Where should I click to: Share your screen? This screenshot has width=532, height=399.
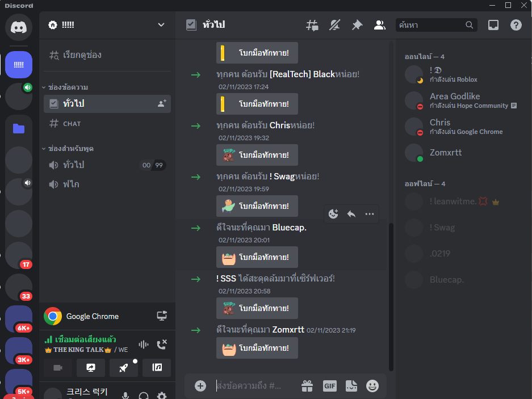coord(91,368)
